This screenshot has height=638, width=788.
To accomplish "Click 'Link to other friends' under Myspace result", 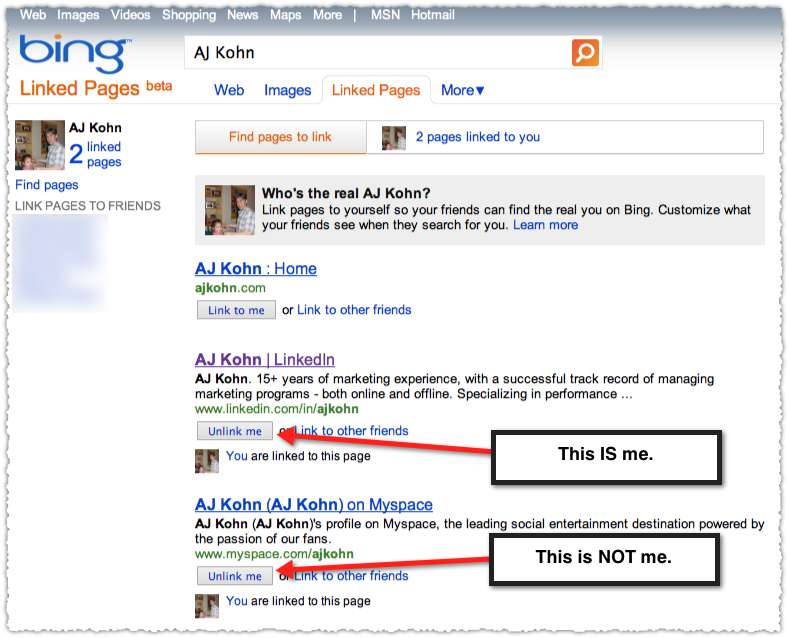I will 351,576.
